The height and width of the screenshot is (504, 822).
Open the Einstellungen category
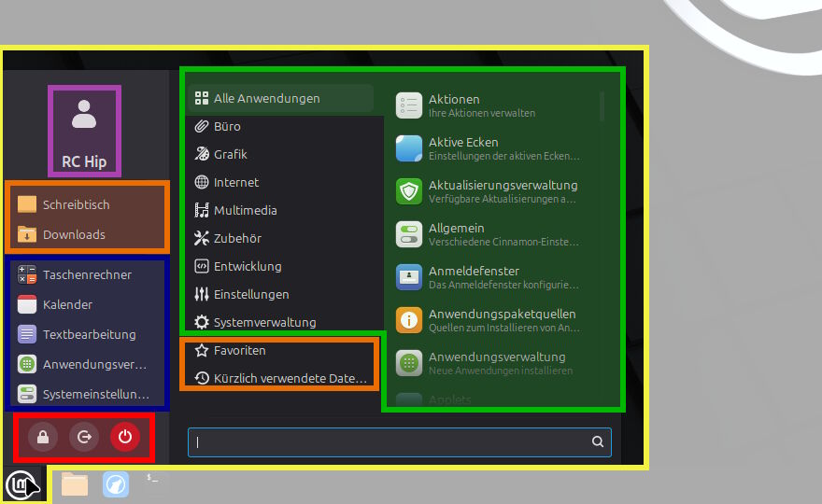(x=283, y=294)
